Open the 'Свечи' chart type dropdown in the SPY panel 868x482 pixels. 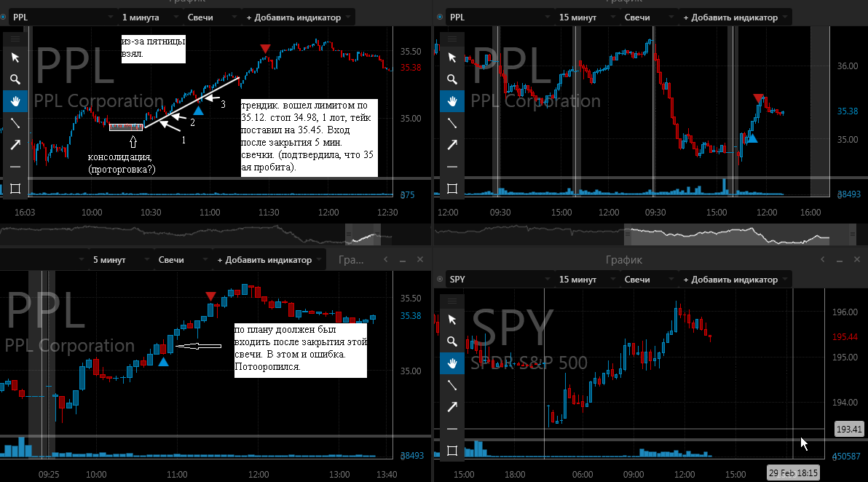tap(646, 280)
